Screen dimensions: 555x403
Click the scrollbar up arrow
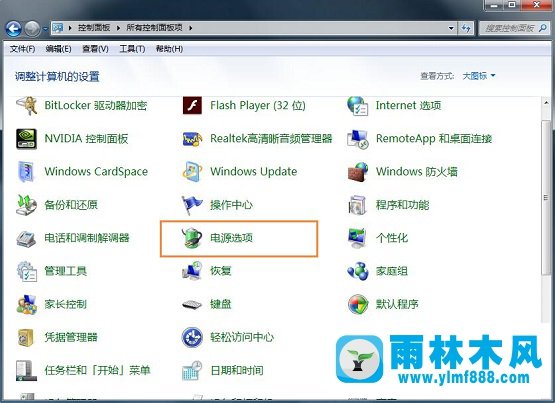click(x=546, y=103)
